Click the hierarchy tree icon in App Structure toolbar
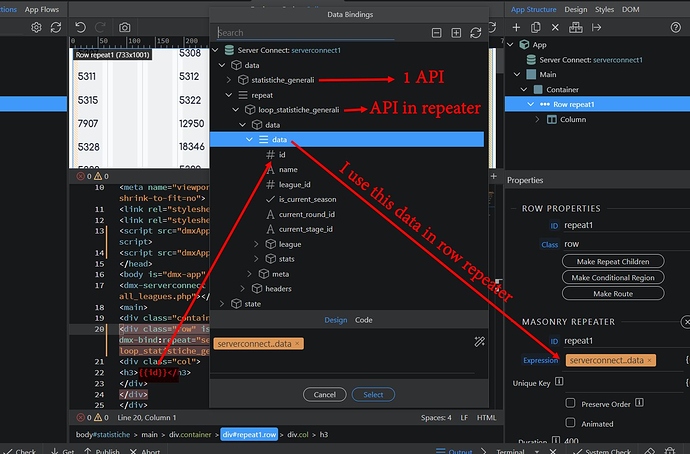The height and width of the screenshot is (454, 690). point(576,27)
